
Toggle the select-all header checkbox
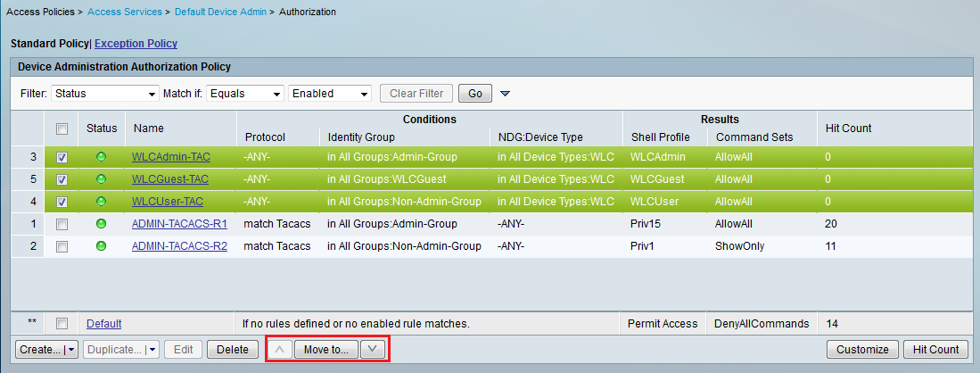[x=62, y=128]
